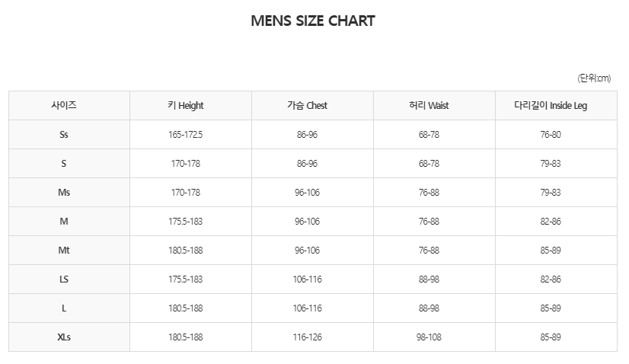Select the LS size row label
Screen dimensions: 629x364
point(64,279)
